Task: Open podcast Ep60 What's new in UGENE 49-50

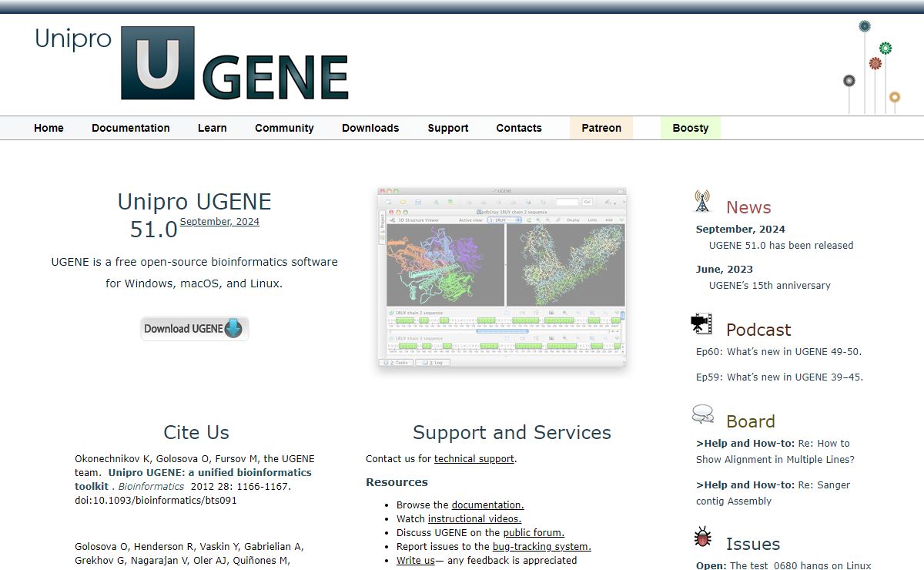Action: pyautogui.click(x=778, y=351)
